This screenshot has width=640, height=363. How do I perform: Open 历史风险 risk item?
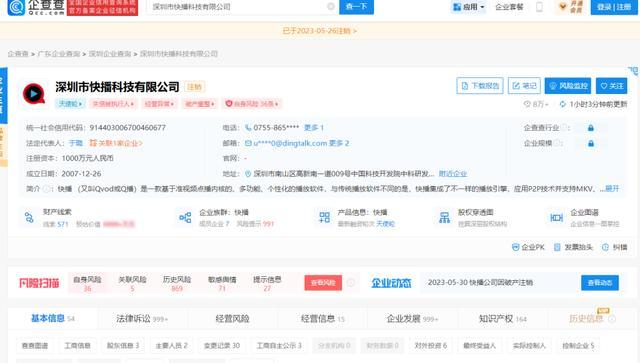tap(177, 284)
